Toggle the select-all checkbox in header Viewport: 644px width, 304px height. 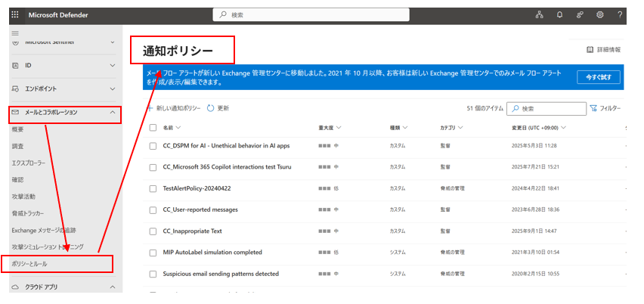153,128
